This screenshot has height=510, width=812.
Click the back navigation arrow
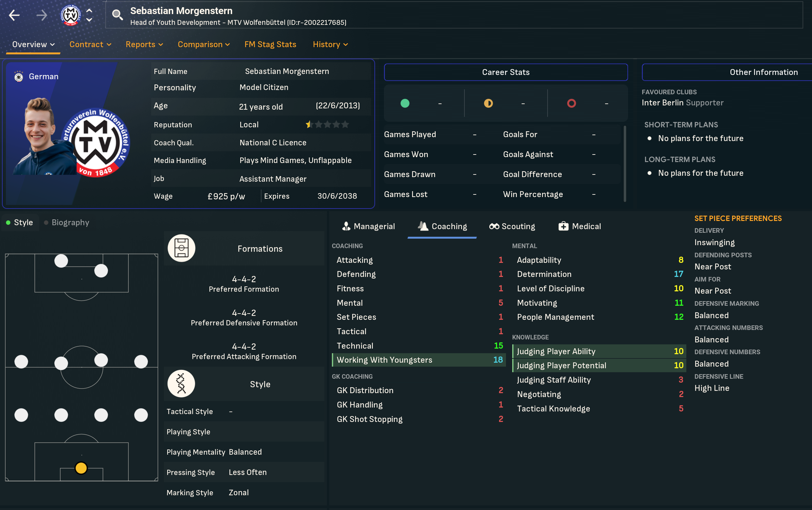[x=14, y=15]
